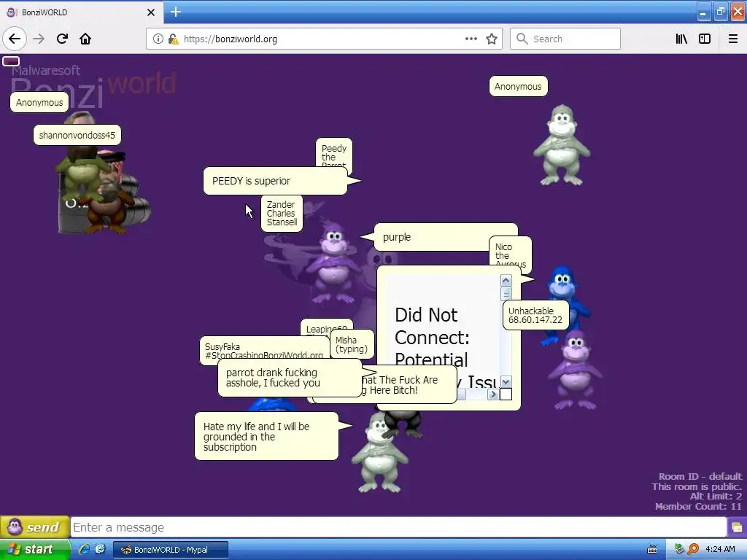This screenshot has height=560, width=747.
Task: Click the shannonvondoss45 name tag
Action: tap(77, 135)
